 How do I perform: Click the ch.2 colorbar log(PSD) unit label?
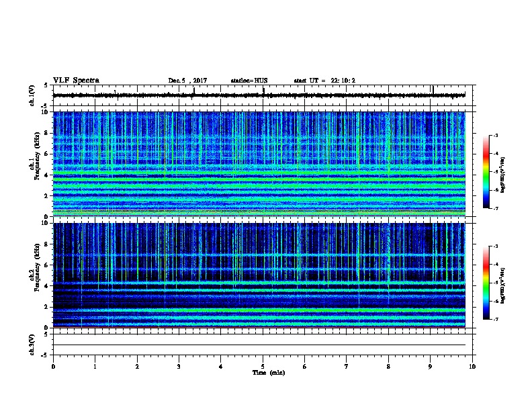pyautogui.click(x=502, y=286)
